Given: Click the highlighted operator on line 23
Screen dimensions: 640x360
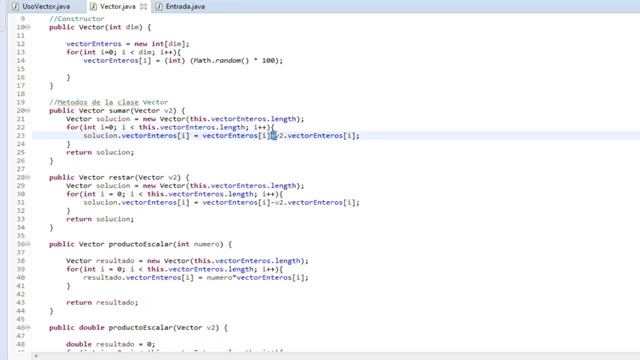Looking at the screenshot, I should click(273, 136).
